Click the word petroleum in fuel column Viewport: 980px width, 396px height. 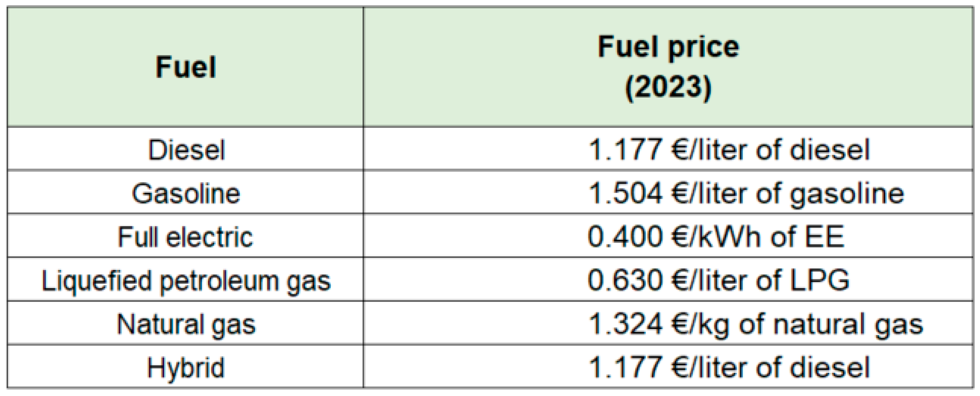[x=219, y=281]
